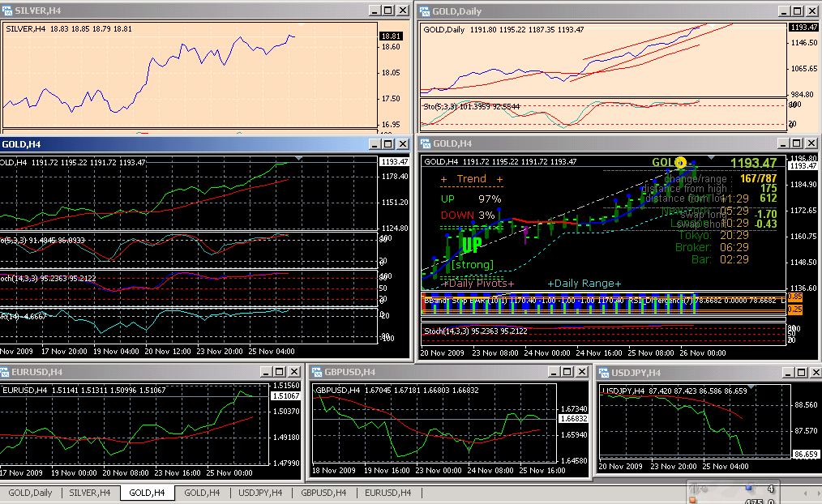Click the orange square tray icon
Viewport: 822px width, 504px height.
[x=692, y=500]
